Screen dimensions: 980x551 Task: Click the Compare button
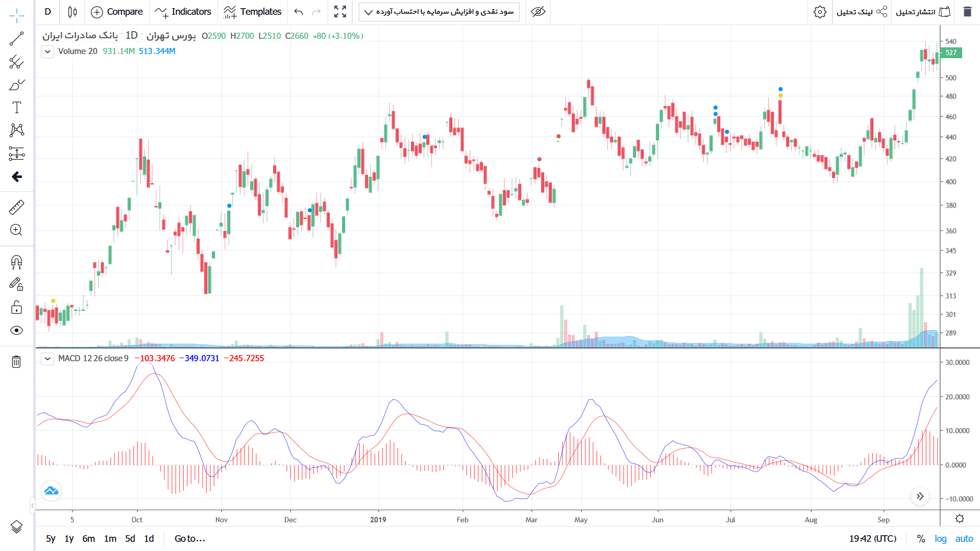tap(117, 12)
